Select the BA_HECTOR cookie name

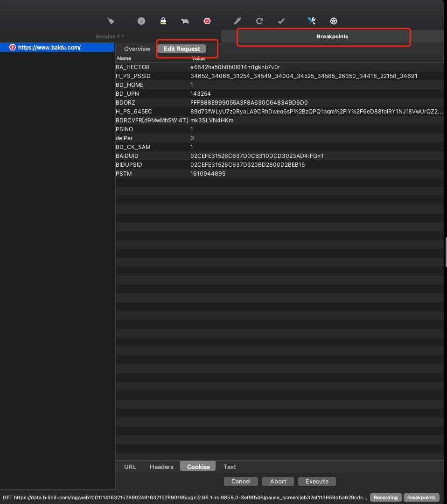(133, 67)
